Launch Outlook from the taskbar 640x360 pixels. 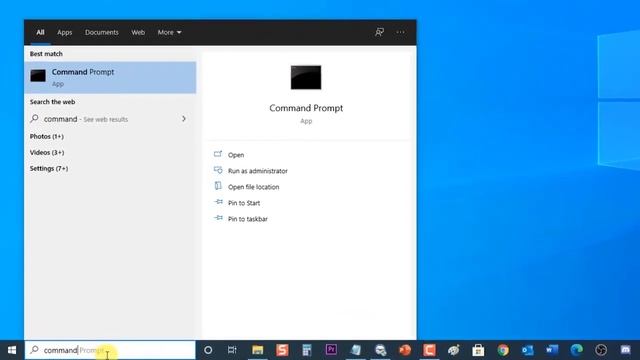pyautogui.click(x=527, y=350)
